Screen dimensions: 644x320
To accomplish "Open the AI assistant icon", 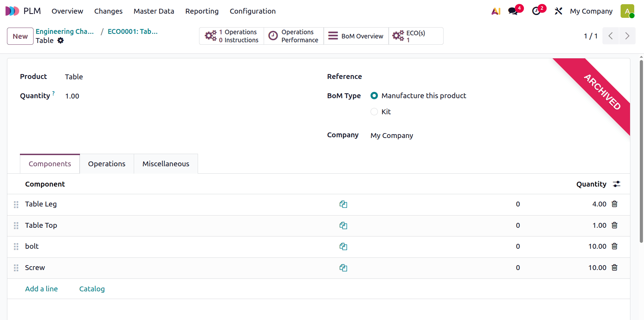I will [x=496, y=11].
